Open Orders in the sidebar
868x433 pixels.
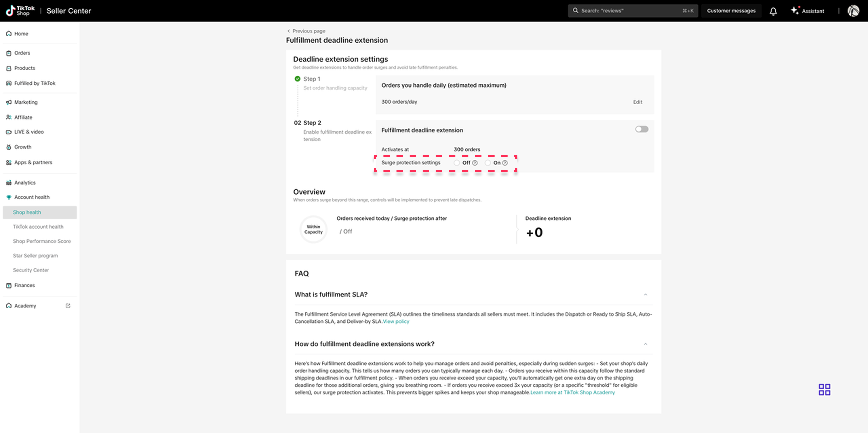click(22, 53)
